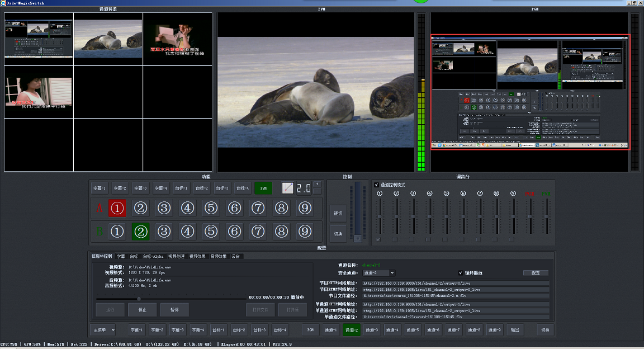The width and height of the screenshot is (644, 349).
Task: Toggle the checkbox under mixer channel 6
Action: [x=462, y=239]
